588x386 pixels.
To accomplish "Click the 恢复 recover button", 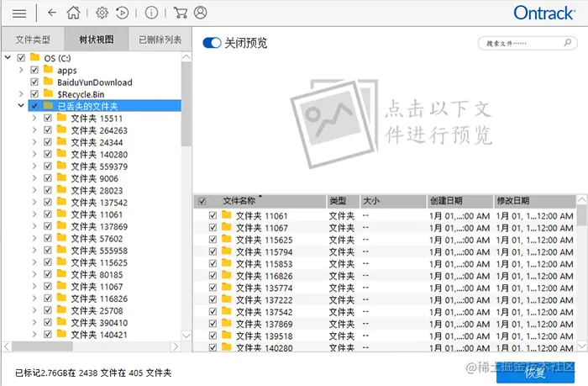I will point(536,373).
